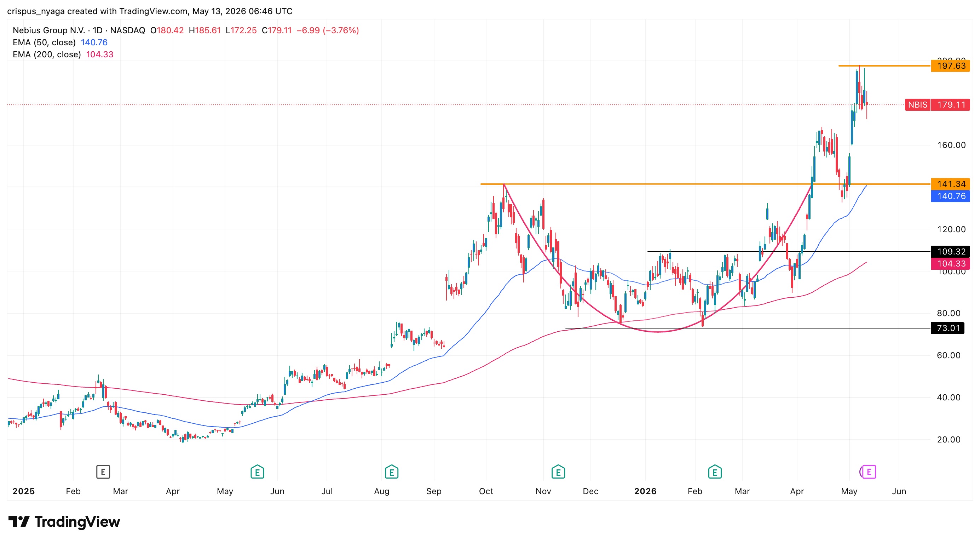Click the 40.00 price axis tick
The height and width of the screenshot is (543, 980).
click(x=949, y=397)
